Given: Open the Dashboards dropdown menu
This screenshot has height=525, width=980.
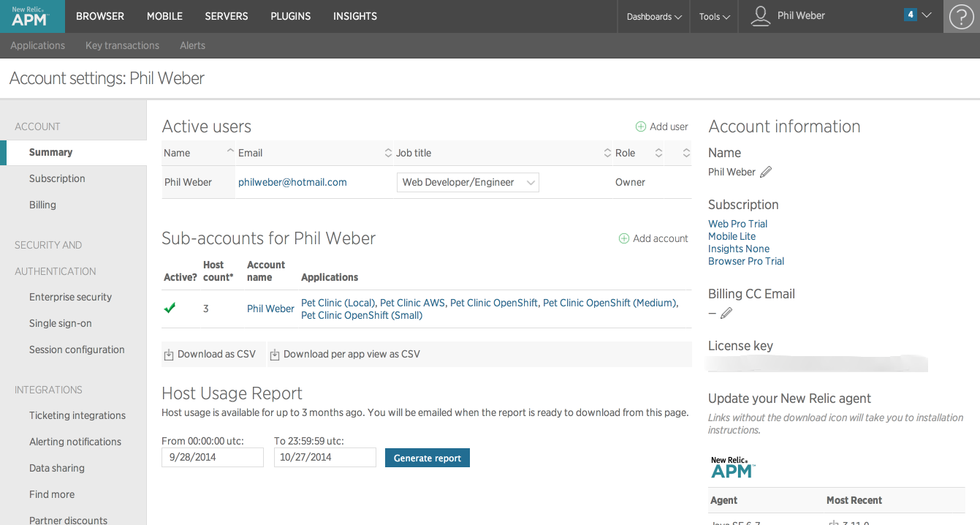Looking at the screenshot, I should [654, 16].
